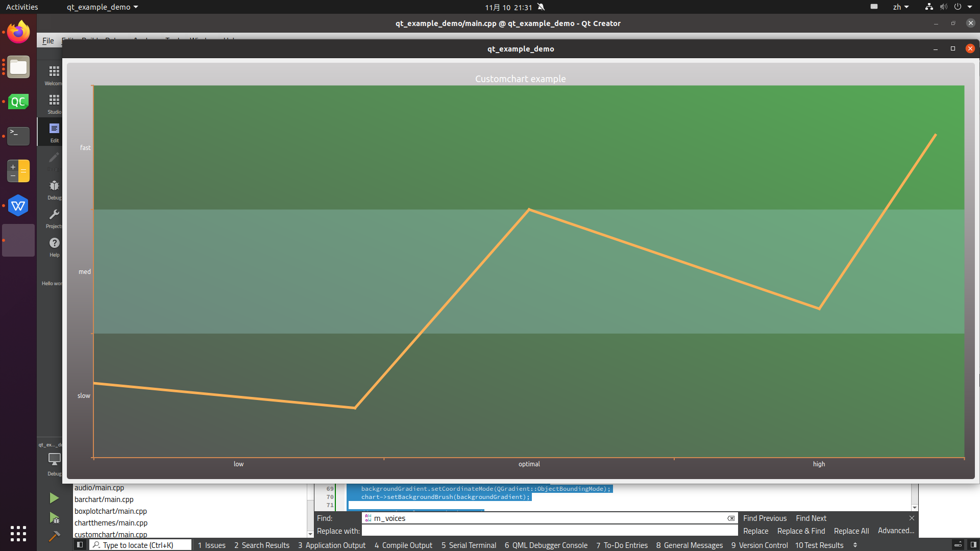Open the zh input language dropdown
980x551 pixels.
[901, 7]
